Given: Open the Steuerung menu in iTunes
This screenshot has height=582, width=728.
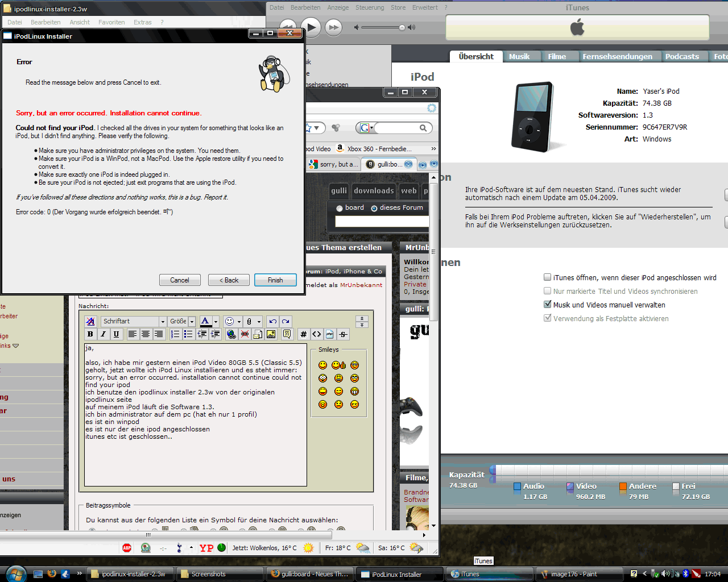Looking at the screenshot, I should [x=370, y=7].
